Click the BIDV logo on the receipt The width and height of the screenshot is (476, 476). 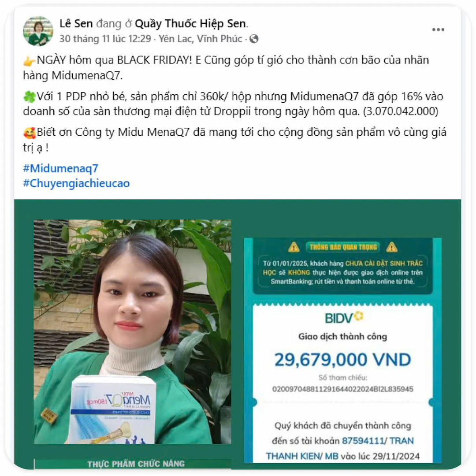(x=344, y=317)
